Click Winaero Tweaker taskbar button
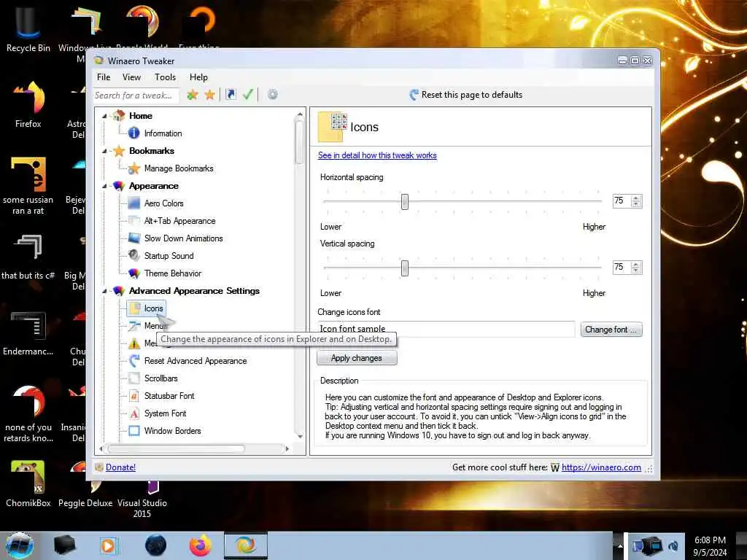 coord(246,545)
